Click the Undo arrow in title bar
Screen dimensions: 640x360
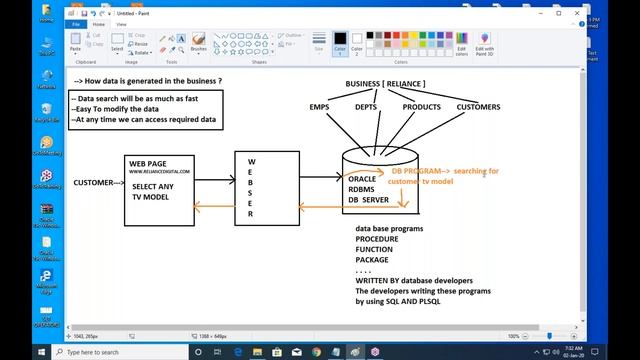pyautogui.click(x=93, y=13)
